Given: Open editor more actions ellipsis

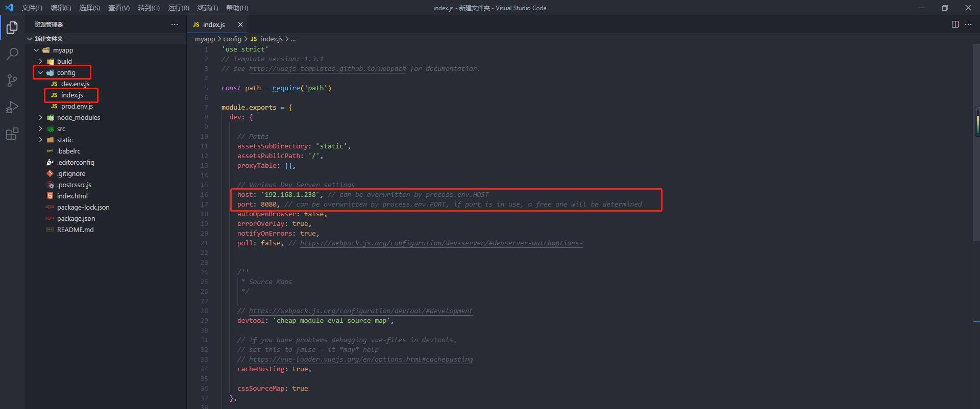Looking at the screenshot, I should coord(968,24).
